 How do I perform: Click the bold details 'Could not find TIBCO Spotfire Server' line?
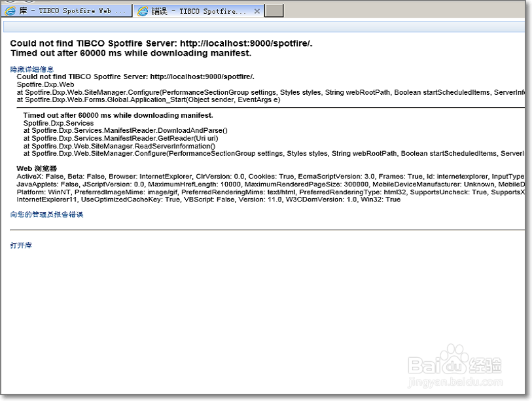click(x=135, y=77)
